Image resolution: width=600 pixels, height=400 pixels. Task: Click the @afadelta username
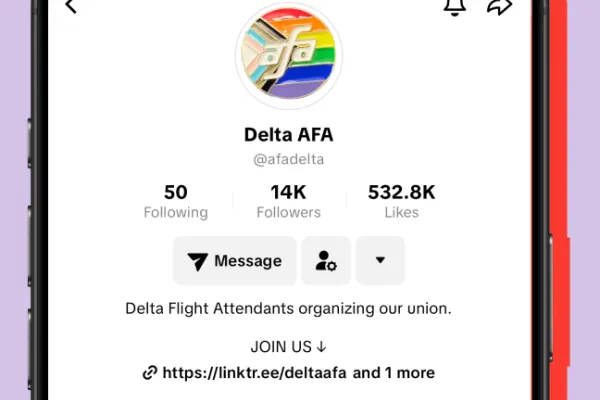288,159
